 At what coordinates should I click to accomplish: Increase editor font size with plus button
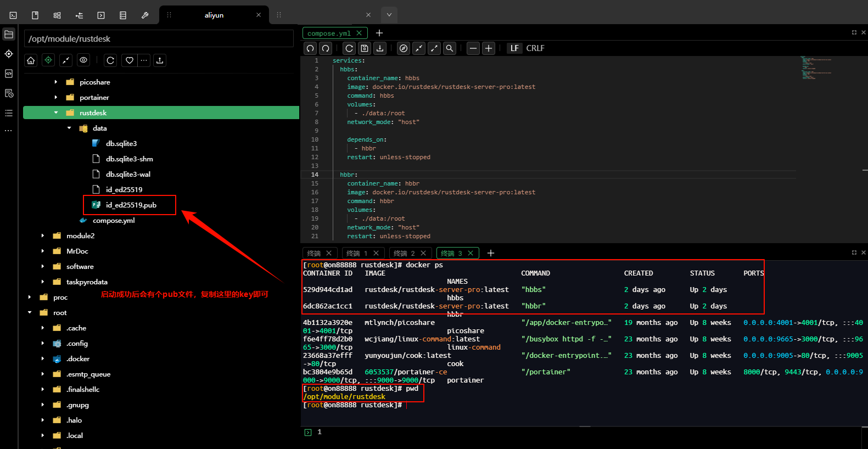click(x=489, y=48)
